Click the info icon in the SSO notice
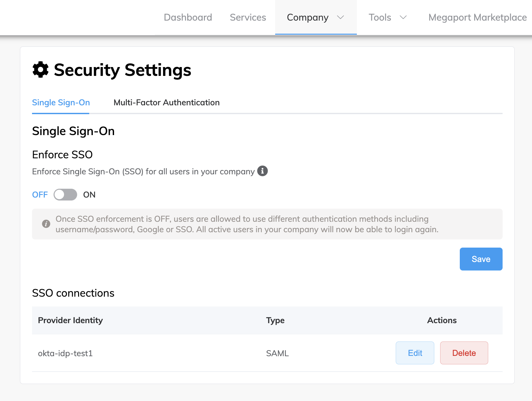Viewport: 532px width, 401px height. [x=46, y=224]
